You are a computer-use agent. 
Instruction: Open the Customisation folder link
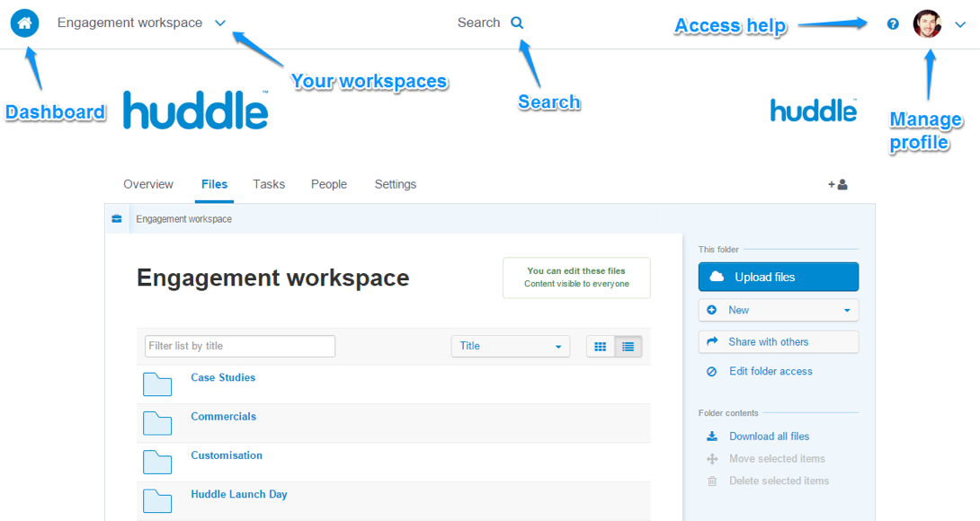coord(227,455)
